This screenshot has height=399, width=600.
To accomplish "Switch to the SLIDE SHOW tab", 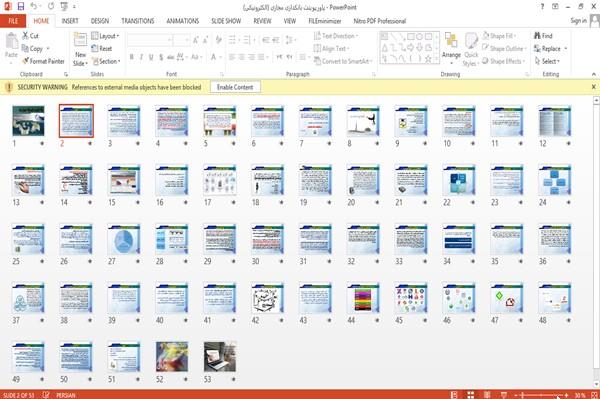I will [226, 21].
